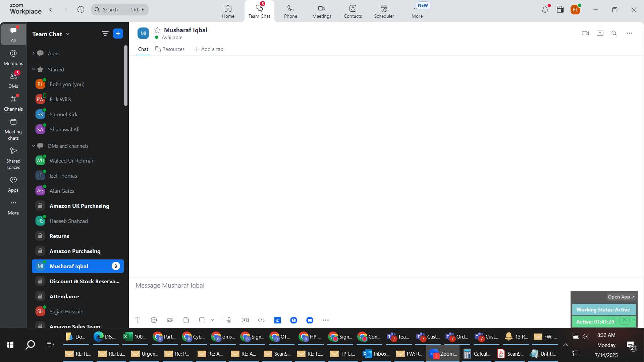Open the Meetings tab
Viewport: 644px width, 362px height.
point(322,11)
